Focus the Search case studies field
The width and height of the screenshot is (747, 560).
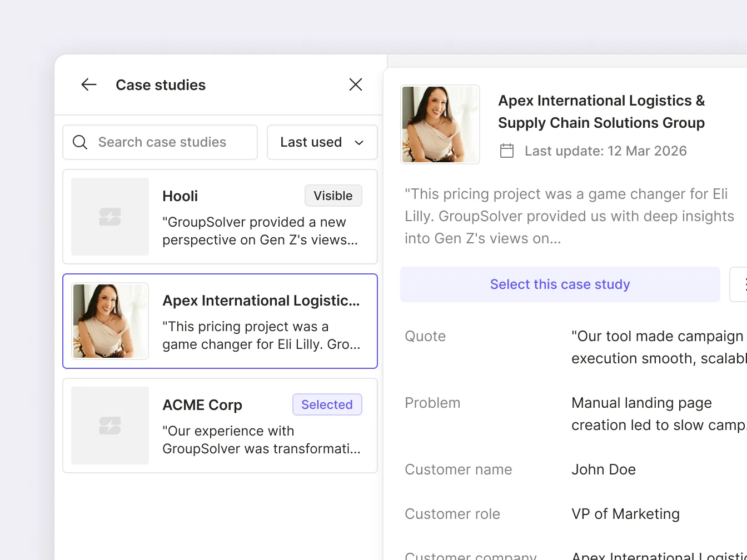point(160,142)
